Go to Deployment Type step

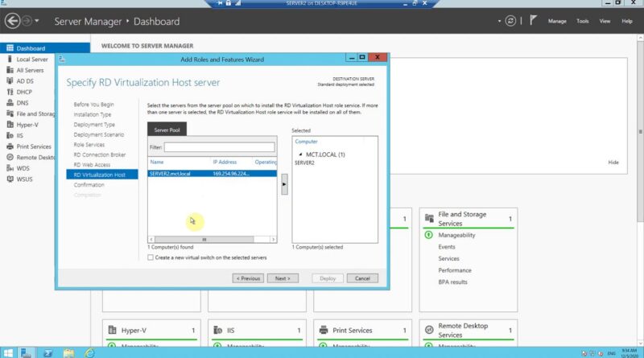(x=94, y=125)
